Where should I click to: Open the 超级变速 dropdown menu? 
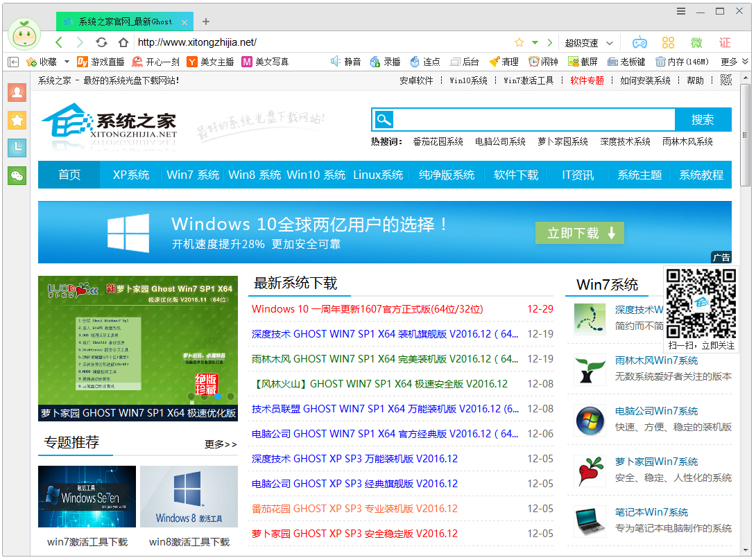588,42
